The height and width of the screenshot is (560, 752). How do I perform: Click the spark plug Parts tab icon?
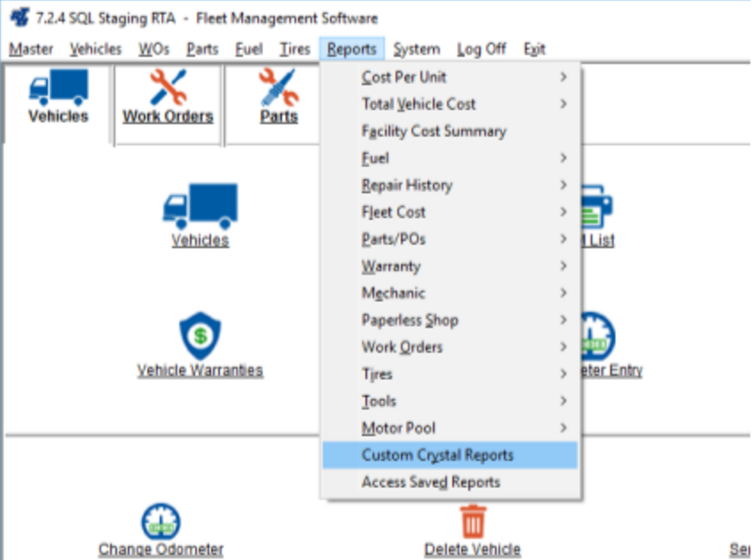(279, 86)
